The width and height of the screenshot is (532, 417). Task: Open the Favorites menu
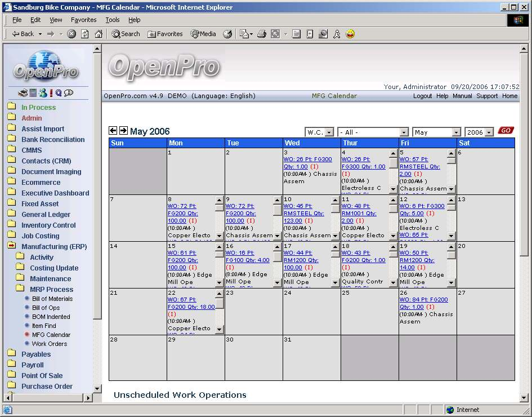coord(83,20)
